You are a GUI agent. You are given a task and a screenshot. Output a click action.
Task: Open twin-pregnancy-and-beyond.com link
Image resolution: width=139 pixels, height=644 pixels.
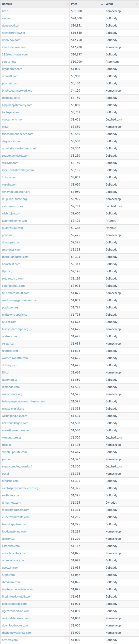[24, 402]
